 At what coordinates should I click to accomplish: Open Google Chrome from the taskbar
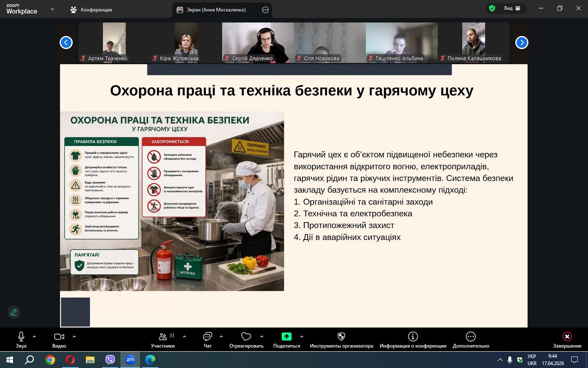(50, 360)
